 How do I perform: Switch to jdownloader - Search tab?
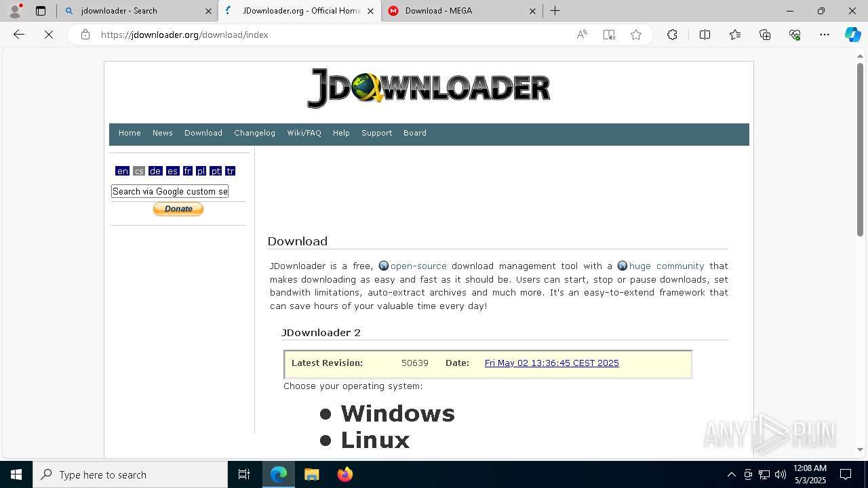137,11
